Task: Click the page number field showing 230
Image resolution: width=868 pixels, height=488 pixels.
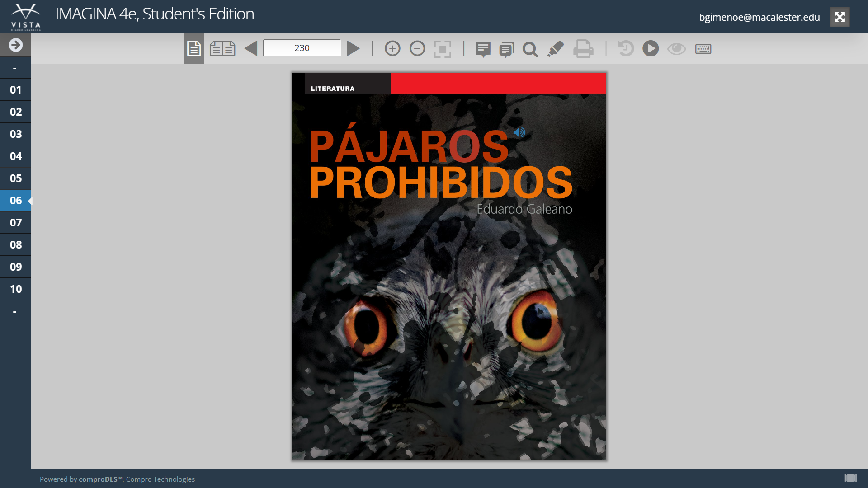Action: [x=302, y=48]
